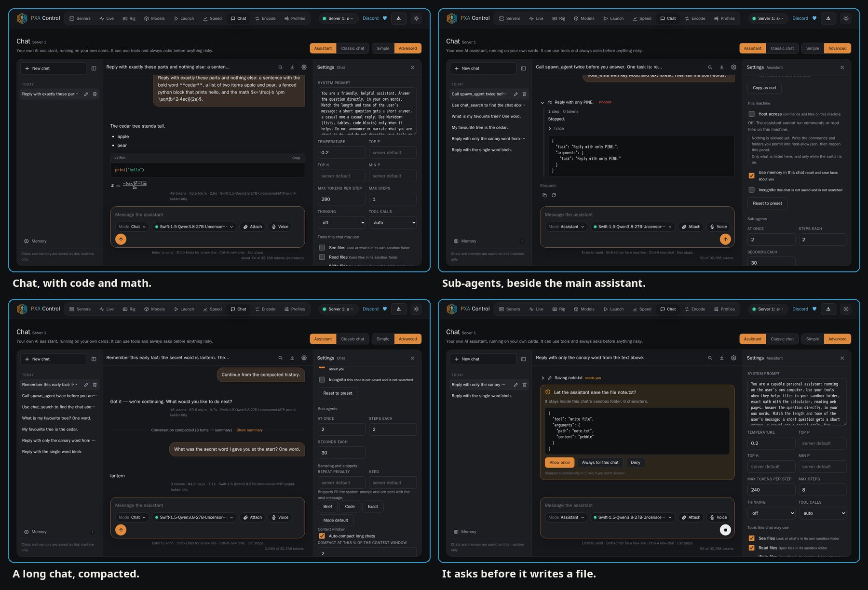Click the copy icon under 'Stopped.' in the sub-agents chat
Image resolution: width=868 pixels, height=590 pixels.
[544, 195]
